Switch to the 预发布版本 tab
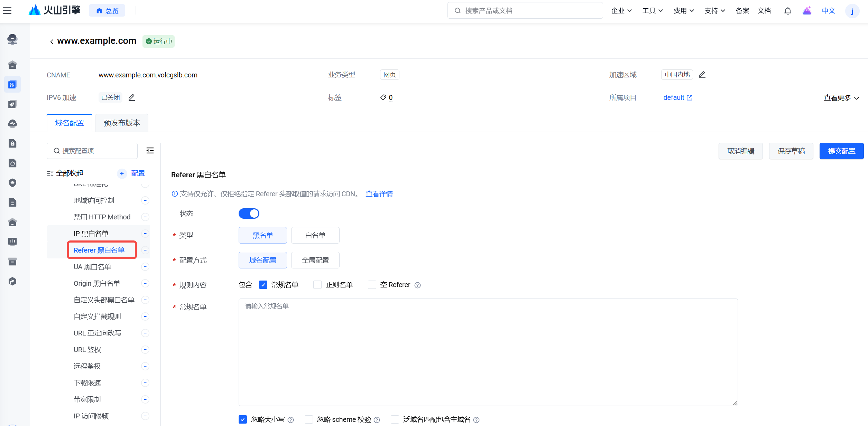The width and height of the screenshot is (868, 426). pos(122,123)
